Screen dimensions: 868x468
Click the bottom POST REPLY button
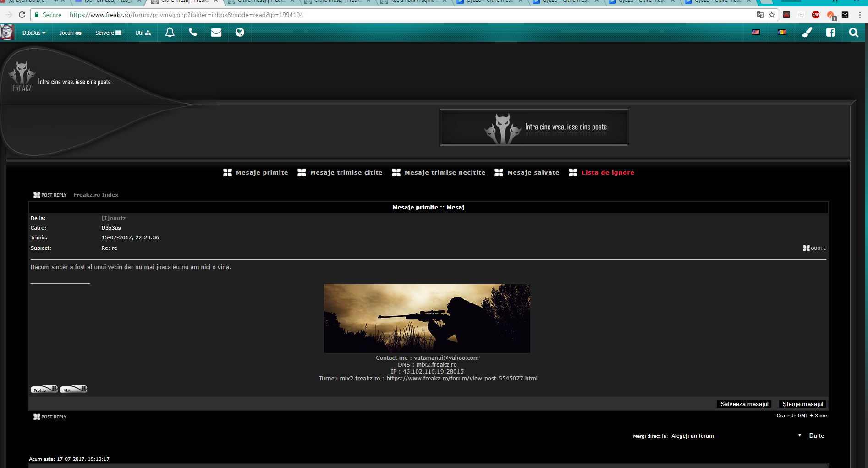(50, 417)
